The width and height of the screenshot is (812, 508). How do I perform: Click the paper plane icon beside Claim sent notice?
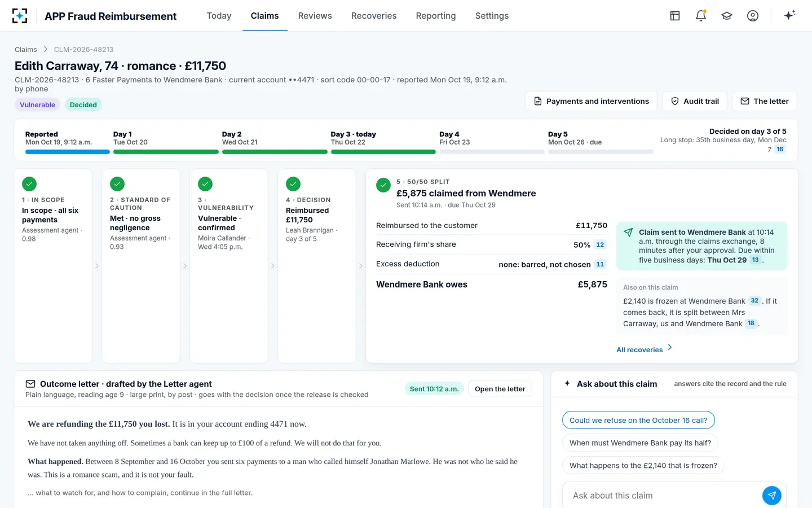(x=628, y=233)
